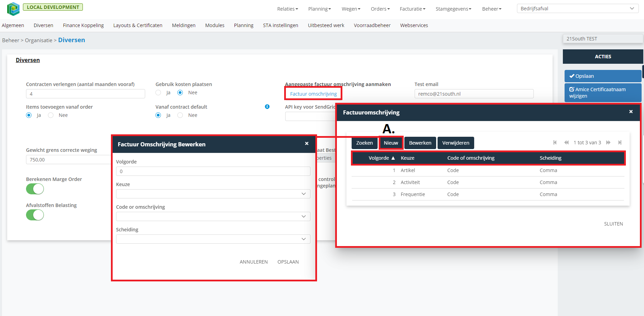This screenshot has height=316, width=644.
Task: Open the Webservices tab
Action: click(414, 25)
